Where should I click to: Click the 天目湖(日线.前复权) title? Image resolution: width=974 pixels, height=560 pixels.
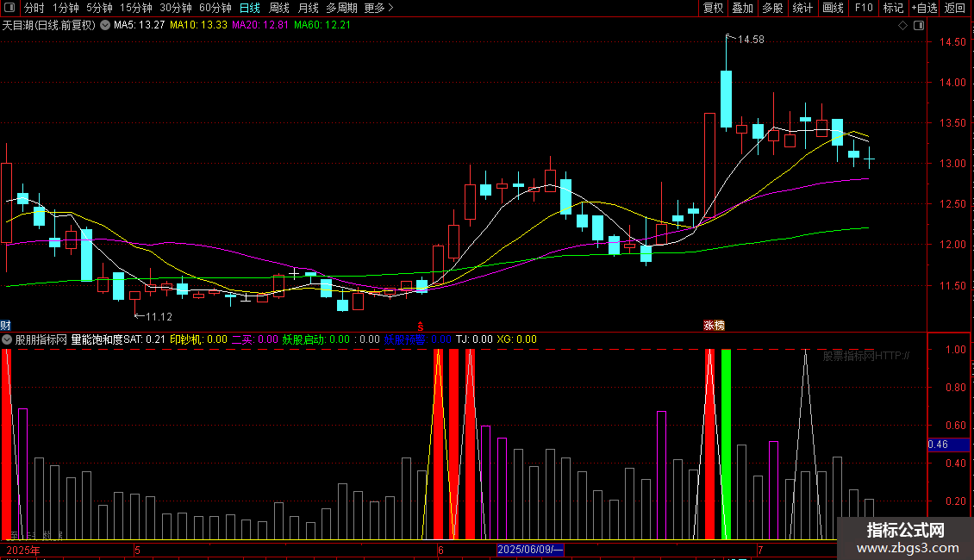pyautogui.click(x=48, y=26)
